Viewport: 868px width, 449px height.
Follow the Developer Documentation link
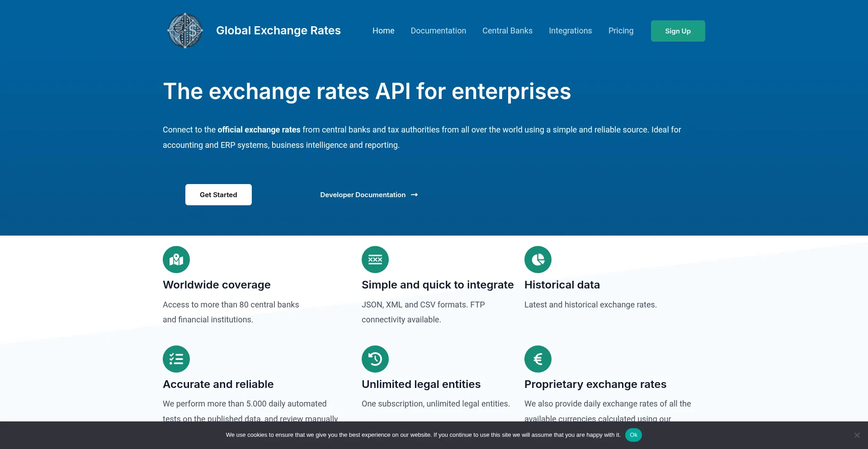tap(369, 195)
